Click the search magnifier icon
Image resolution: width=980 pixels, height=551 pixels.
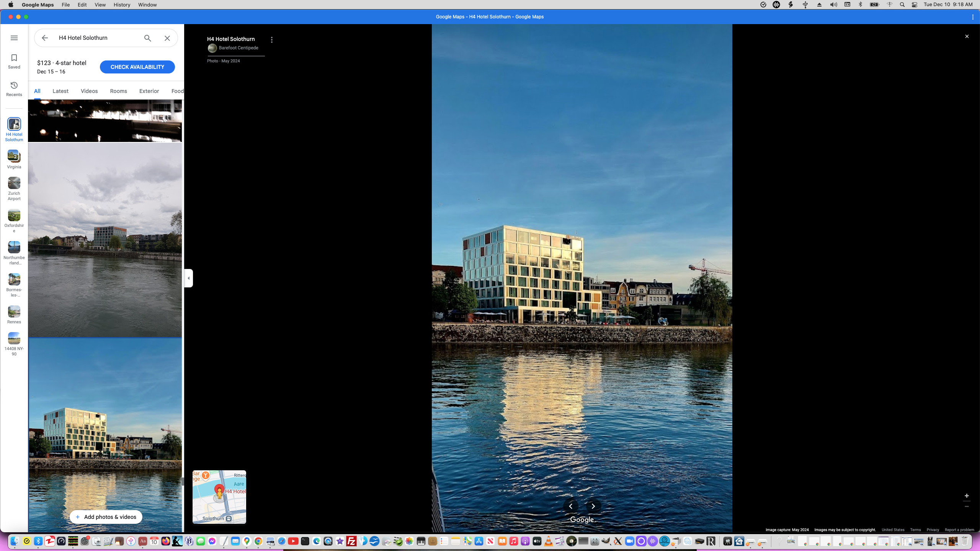click(147, 38)
